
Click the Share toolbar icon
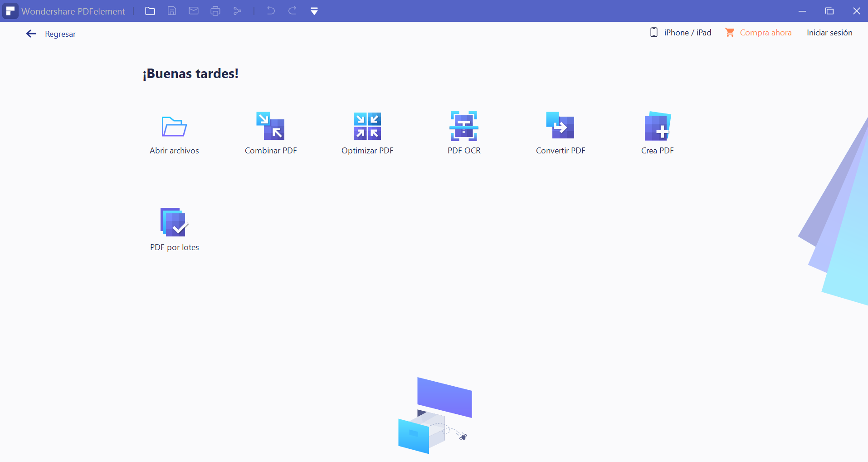pos(238,11)
